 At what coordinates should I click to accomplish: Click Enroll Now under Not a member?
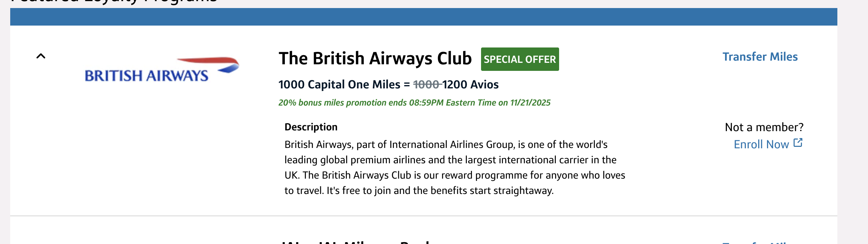(x=762, y=144)
